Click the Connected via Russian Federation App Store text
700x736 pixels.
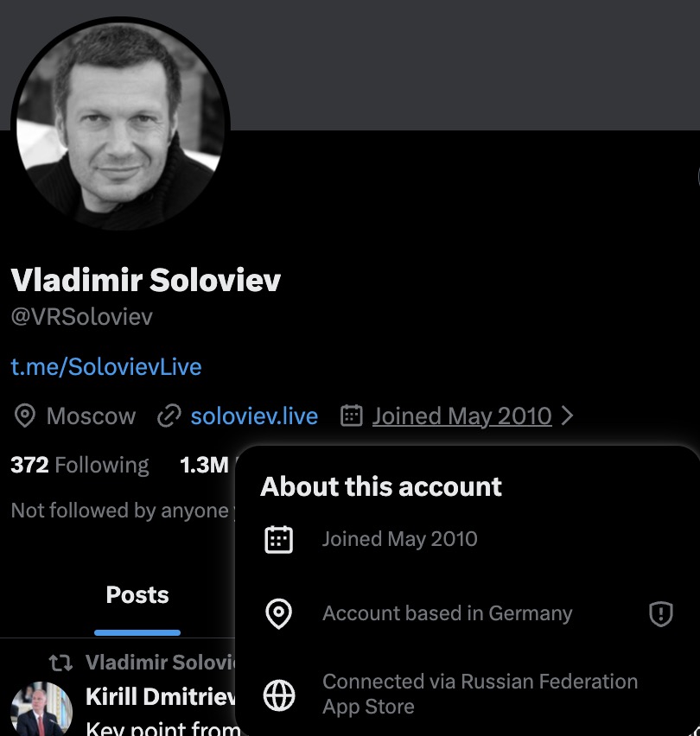click(480, 694)
